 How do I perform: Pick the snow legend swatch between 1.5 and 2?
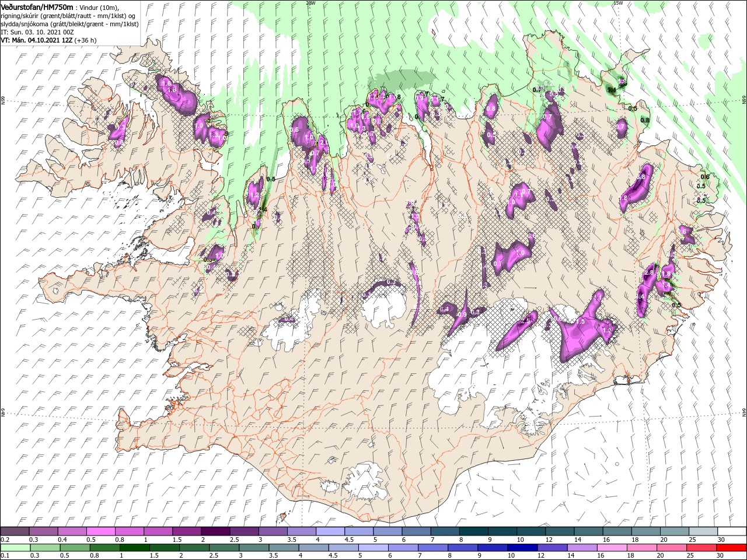pos(187,531)
